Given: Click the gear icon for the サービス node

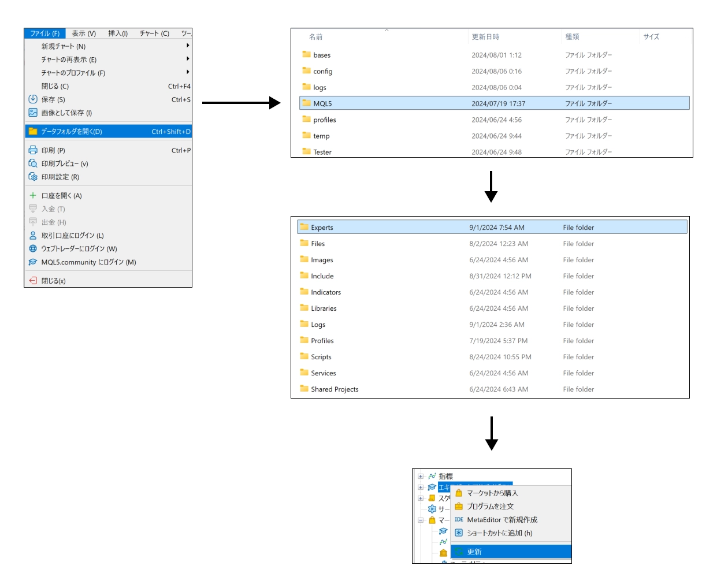Looking at the screenshot, I should tap(432, 509).
